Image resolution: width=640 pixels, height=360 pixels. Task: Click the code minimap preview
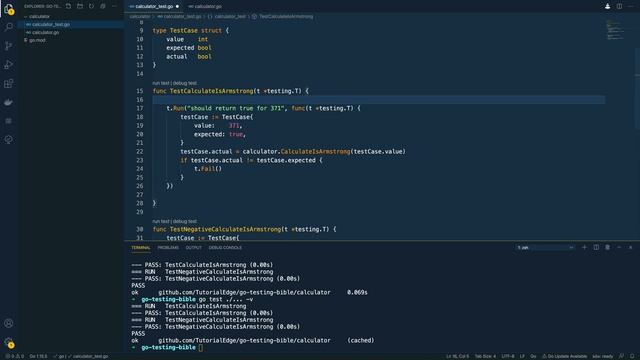[615, 30]
